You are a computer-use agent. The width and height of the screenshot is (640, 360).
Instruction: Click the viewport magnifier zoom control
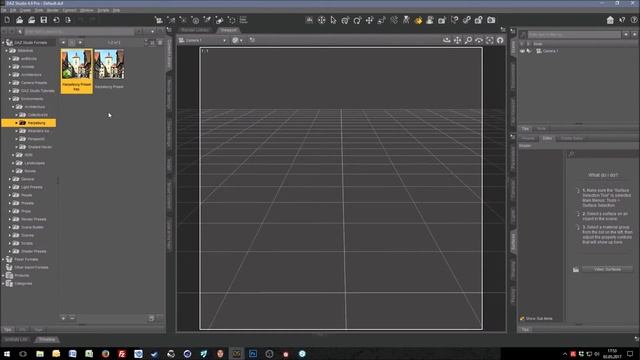click(468, 40)
